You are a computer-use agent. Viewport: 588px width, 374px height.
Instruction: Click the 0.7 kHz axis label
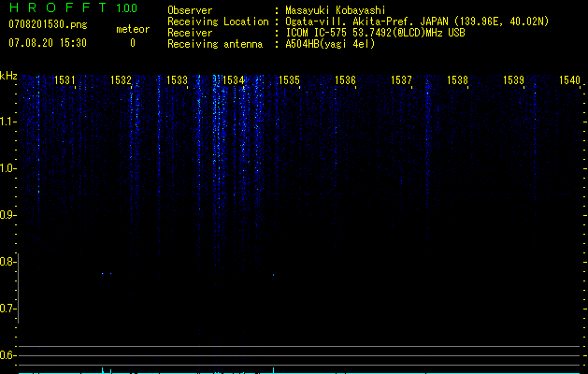(7, 309)
